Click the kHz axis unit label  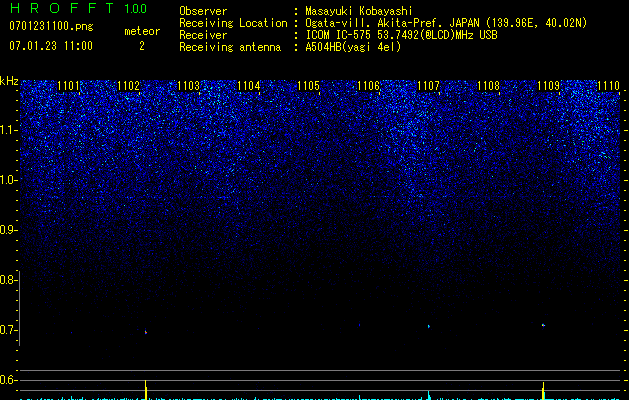click(9, 81)
